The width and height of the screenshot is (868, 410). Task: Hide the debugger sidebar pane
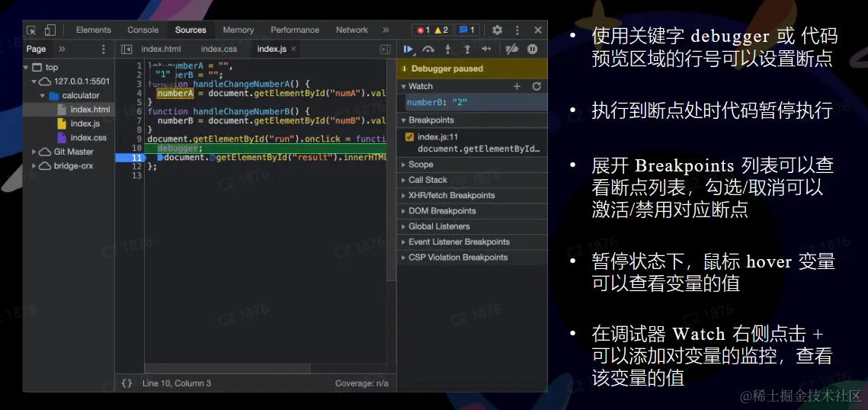[386, 50]
